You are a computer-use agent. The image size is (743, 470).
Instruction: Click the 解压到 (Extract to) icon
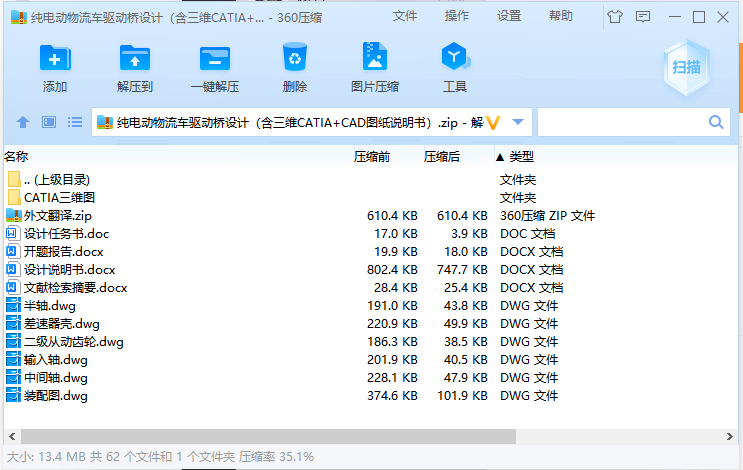coord(135,58)
